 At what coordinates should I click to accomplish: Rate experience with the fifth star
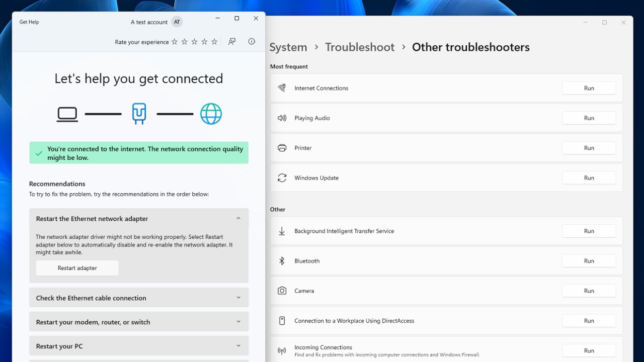coord(214,42)
